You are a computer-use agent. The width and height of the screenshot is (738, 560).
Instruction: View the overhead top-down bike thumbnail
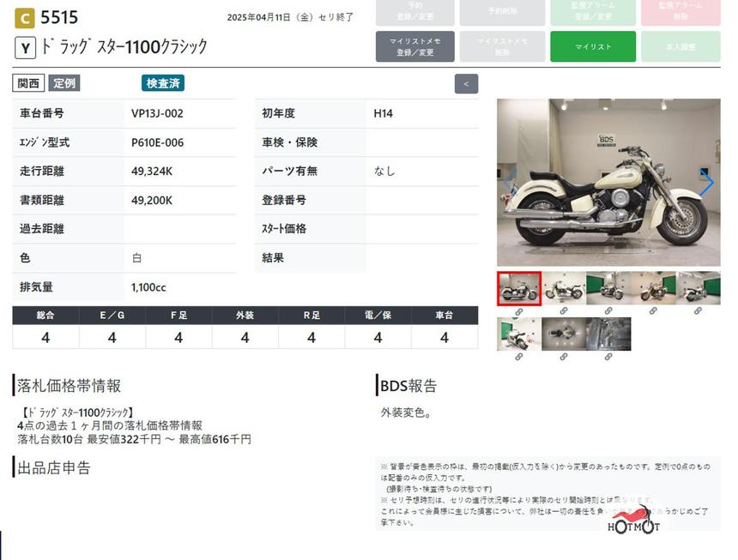(x=563, y=334)
